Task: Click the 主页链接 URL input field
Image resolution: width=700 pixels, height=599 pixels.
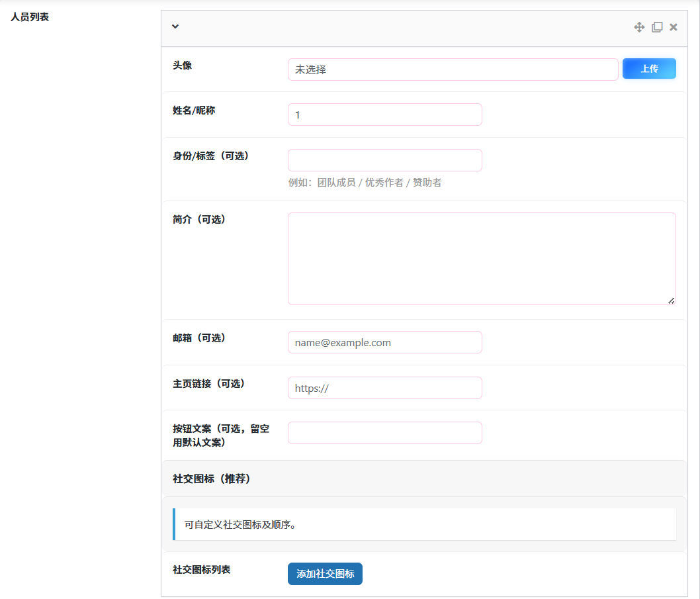Action: tap(384, 388)
